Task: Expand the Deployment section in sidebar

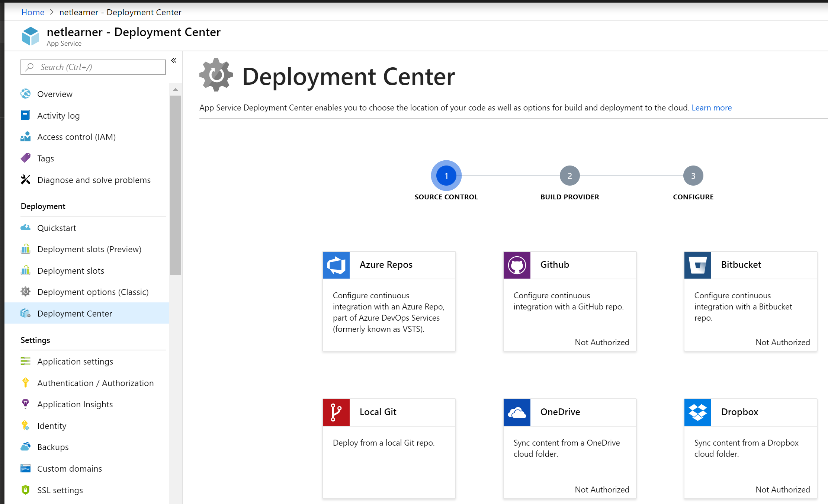Action: click(x=43, y=205)
